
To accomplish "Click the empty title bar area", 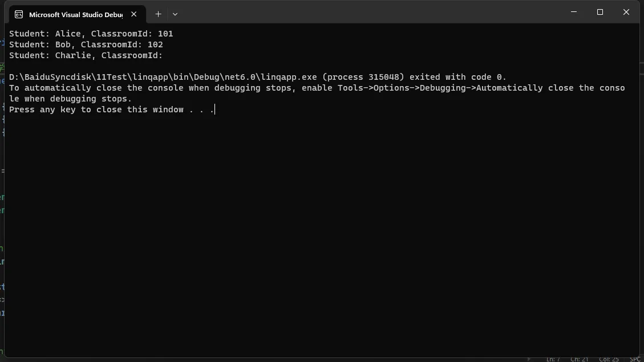I will click(x=370, y=12).
